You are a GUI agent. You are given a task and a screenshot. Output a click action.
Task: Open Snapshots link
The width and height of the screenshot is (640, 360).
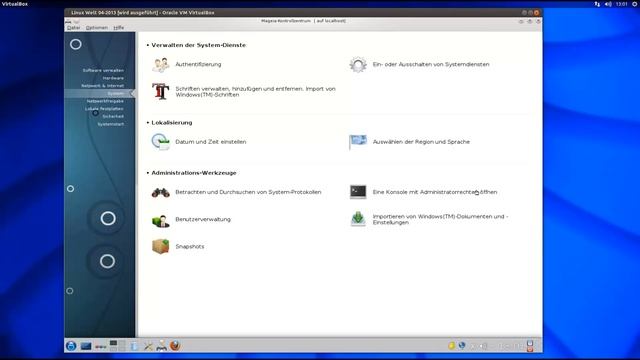[190, 247]
